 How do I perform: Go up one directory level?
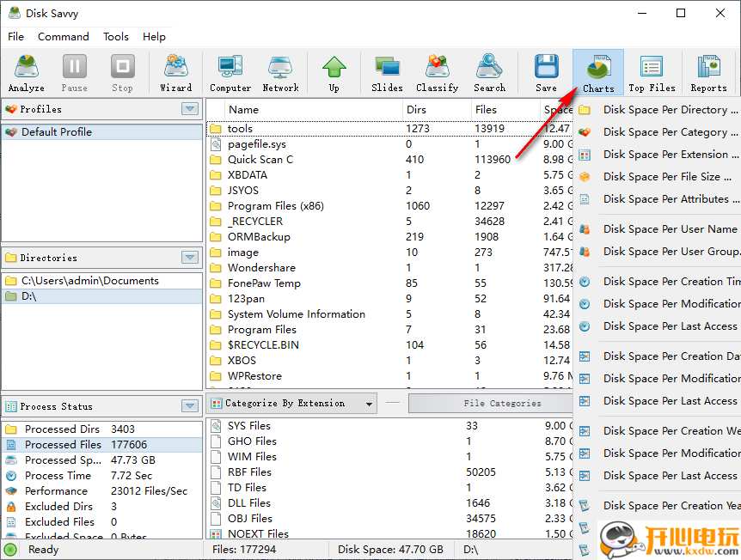click(x=334, y=73)
